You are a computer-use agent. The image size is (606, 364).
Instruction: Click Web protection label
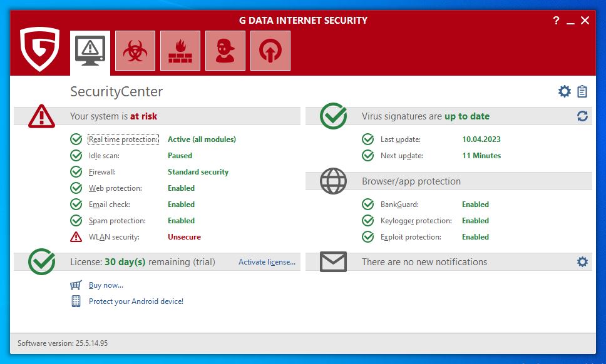point(115,188)
